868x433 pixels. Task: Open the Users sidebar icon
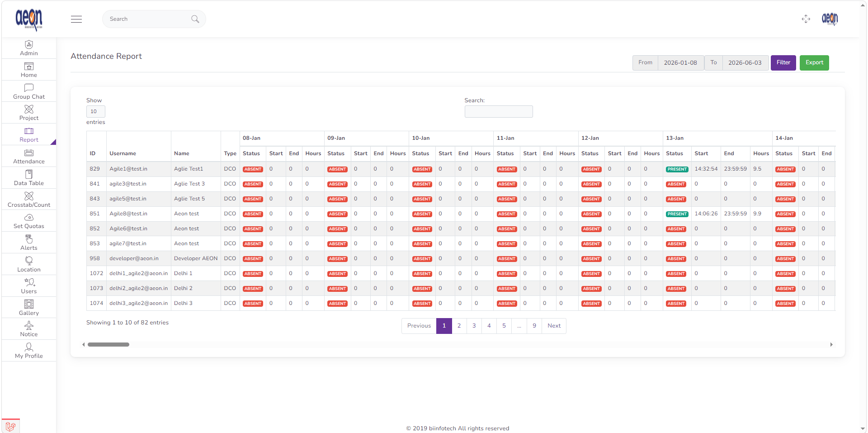pyautogui.click(x=29, y=282)
